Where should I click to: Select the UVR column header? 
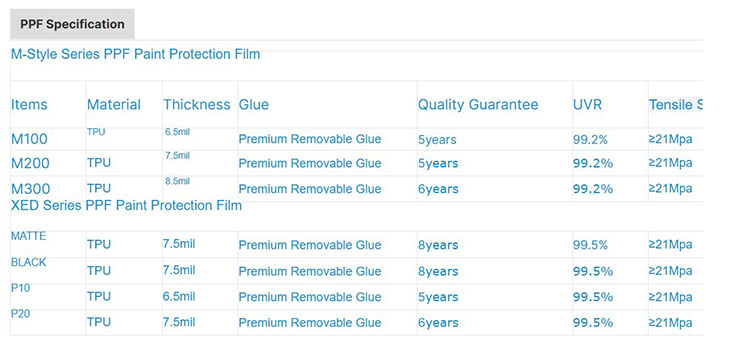point(587,105)
